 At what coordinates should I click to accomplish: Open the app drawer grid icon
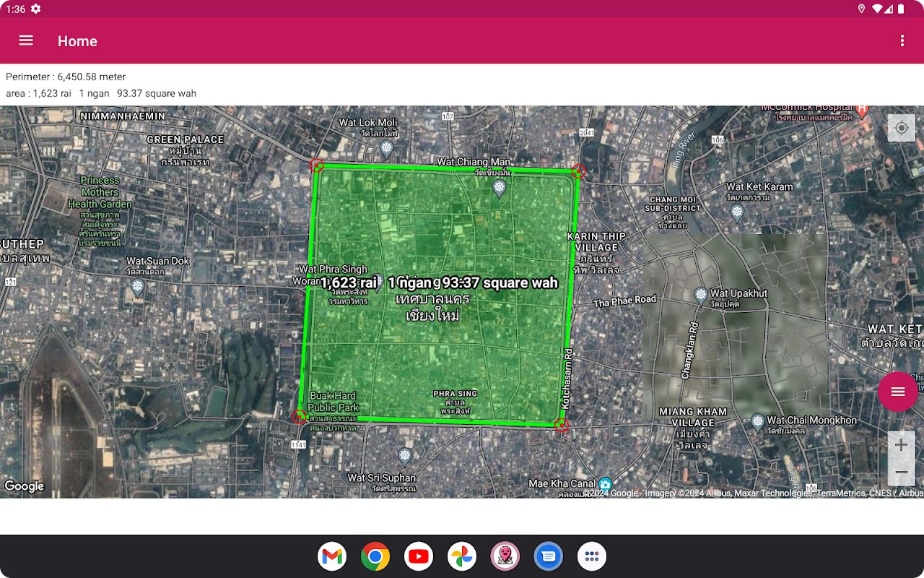coord(592,556)
